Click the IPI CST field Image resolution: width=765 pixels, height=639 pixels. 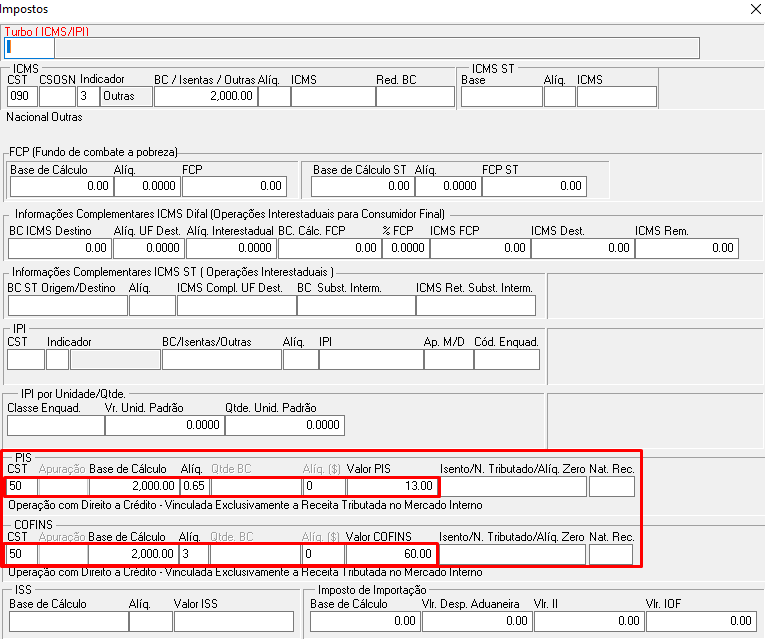(x=26, y=359)
